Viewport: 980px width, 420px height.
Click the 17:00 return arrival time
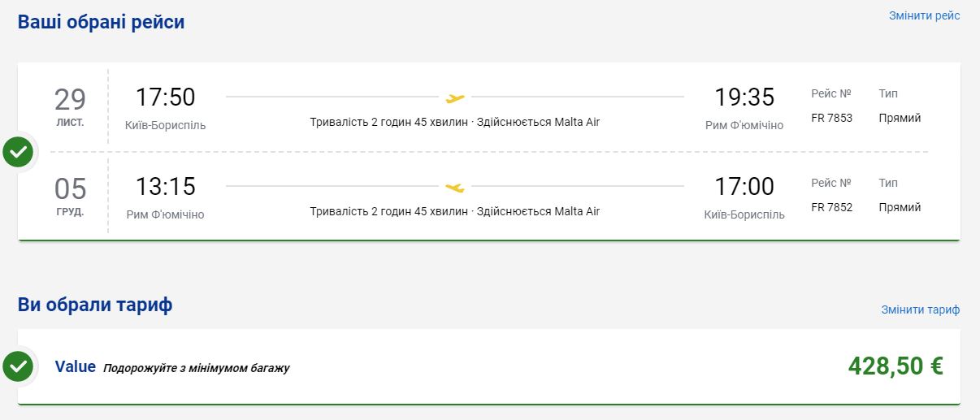(744, 187)
